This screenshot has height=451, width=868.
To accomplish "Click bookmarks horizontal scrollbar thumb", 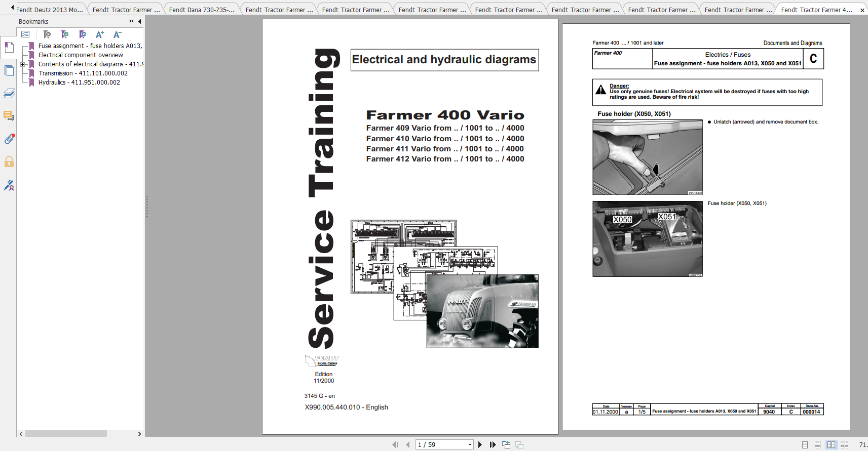I will point(66,434).
